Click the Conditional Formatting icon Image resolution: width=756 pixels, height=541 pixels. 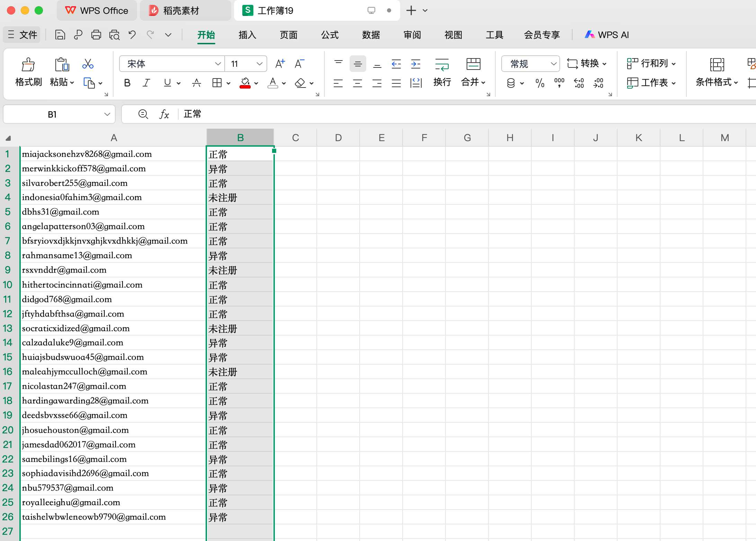coord(717,64)
